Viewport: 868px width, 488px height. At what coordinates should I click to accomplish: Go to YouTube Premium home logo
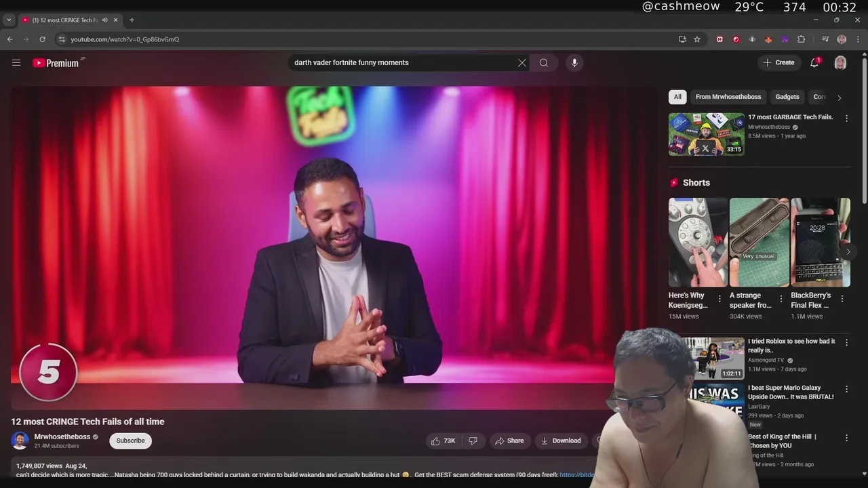57,63
